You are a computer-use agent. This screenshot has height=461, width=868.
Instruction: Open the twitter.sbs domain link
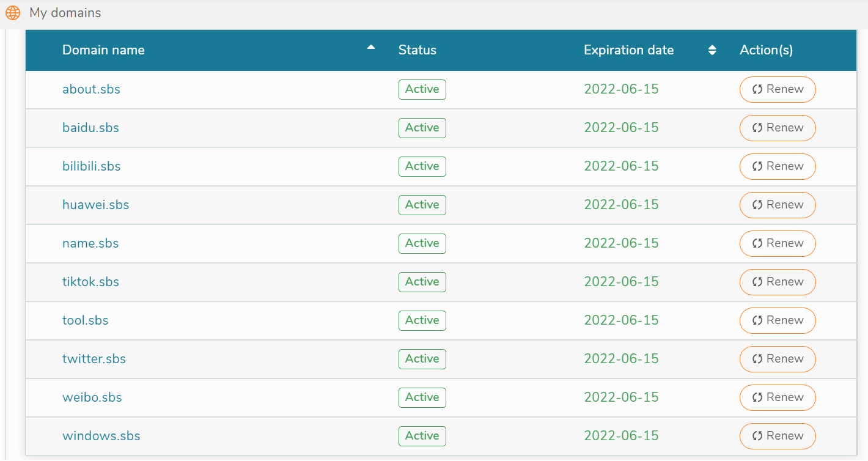pyautogui.click(x=94, y=359)
